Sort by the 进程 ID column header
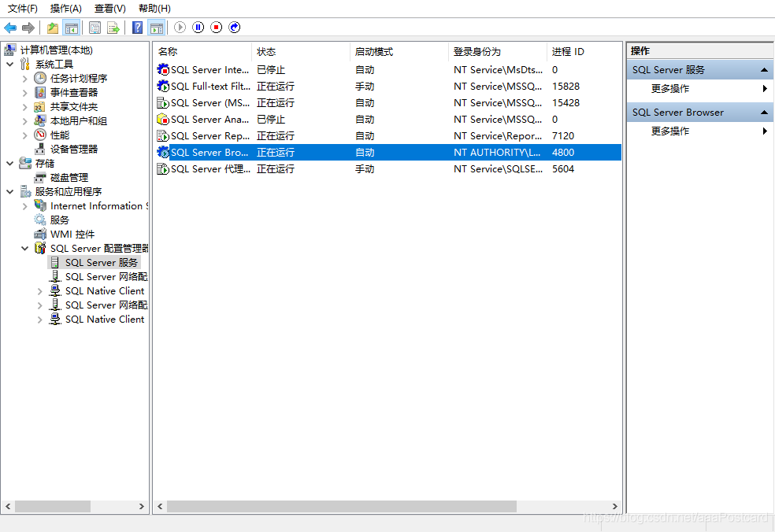Image resolution: width=775 pixels, height=532 pixels. 584,51
